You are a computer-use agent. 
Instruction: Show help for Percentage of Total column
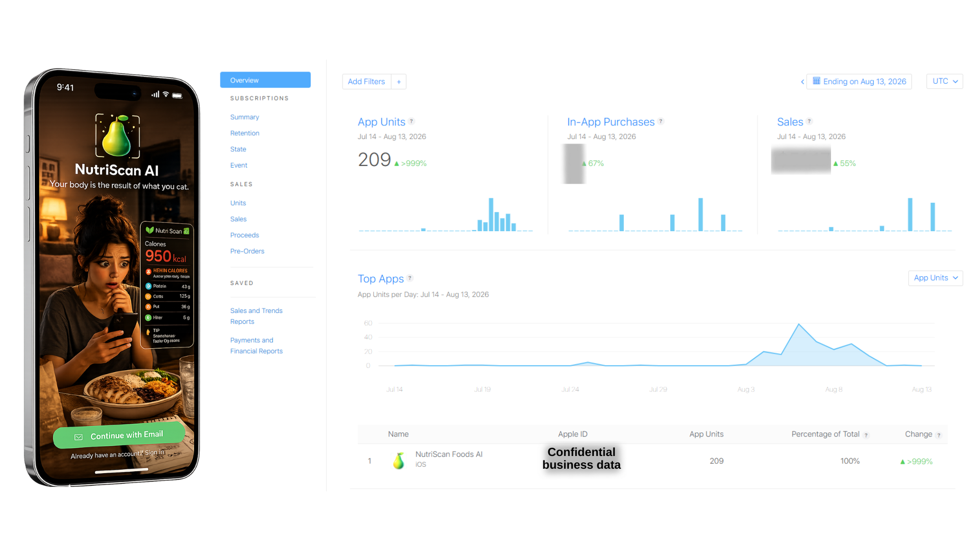click(866, 435)
